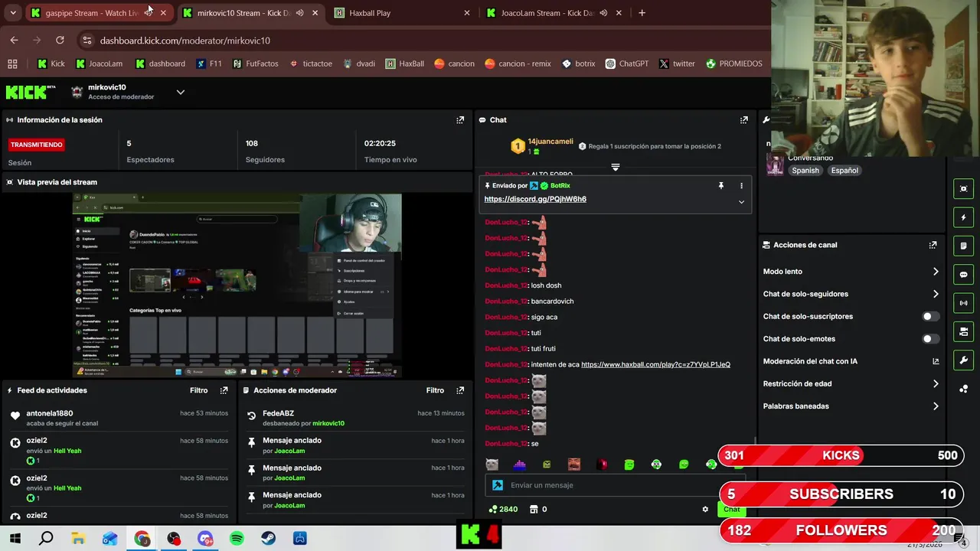Open Spotify from the taskbar
Image resolution: width=980 pixels, height=551 pixels.
[x=237, y=539]
